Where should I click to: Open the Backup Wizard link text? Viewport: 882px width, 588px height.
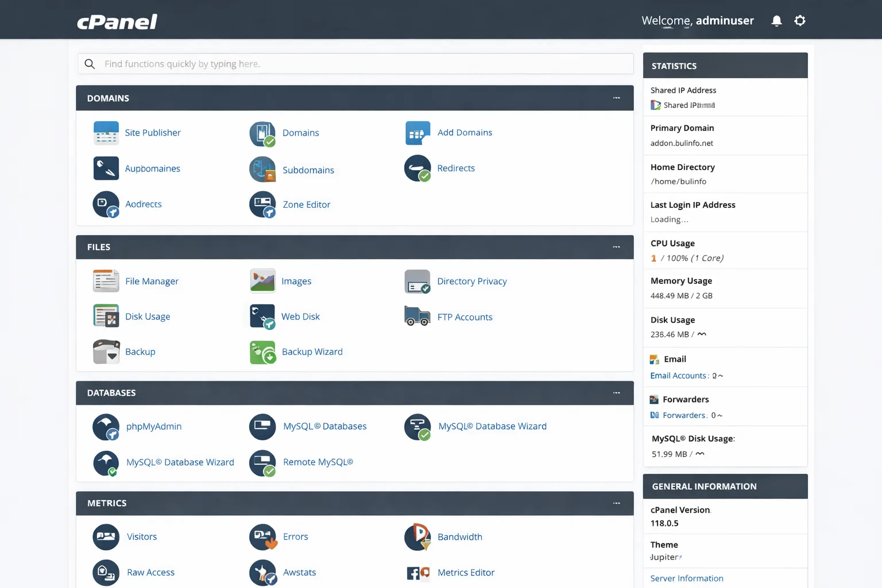click(312, 351)
